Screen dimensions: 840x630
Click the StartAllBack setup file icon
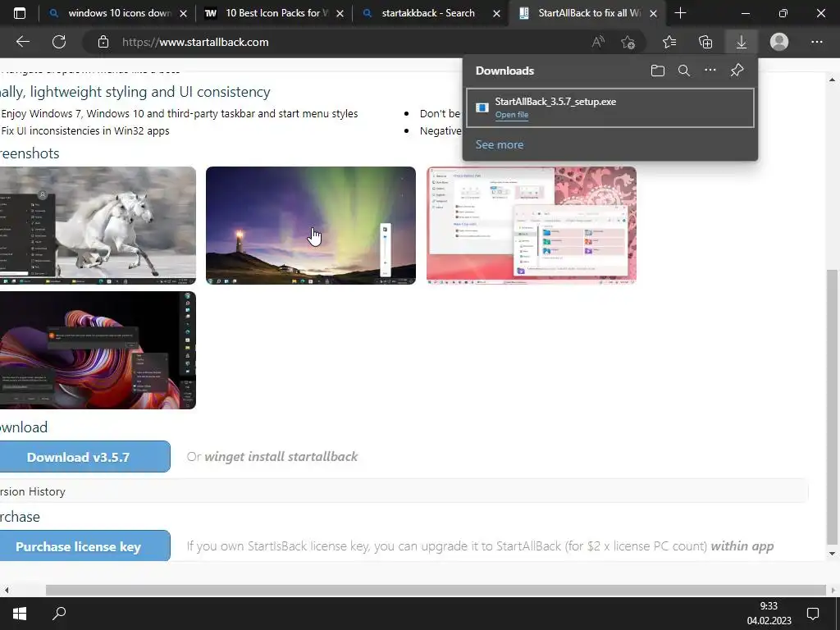(482, 107)
